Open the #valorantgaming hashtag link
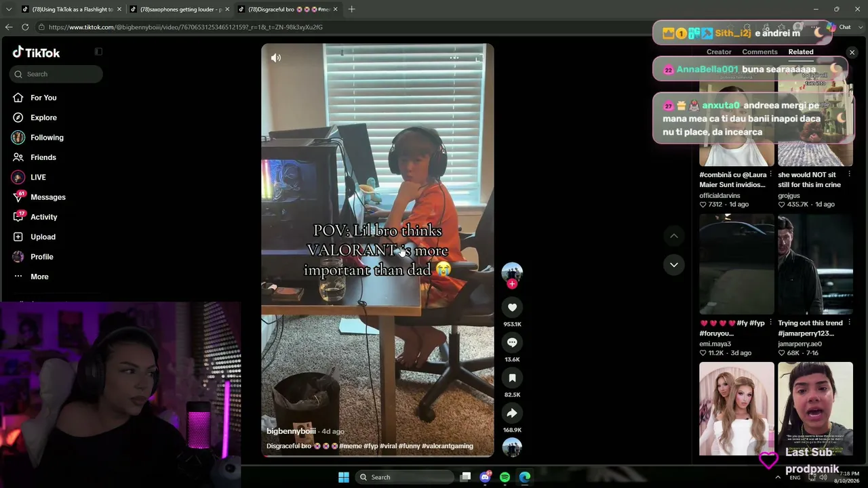Viewport: 868px width, 488px height. 448,446
